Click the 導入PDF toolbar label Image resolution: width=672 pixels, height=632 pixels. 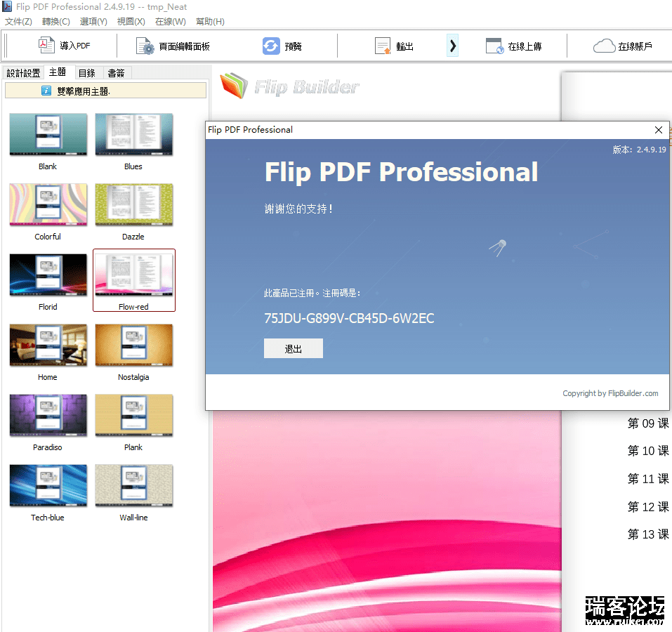coord(75,46)
